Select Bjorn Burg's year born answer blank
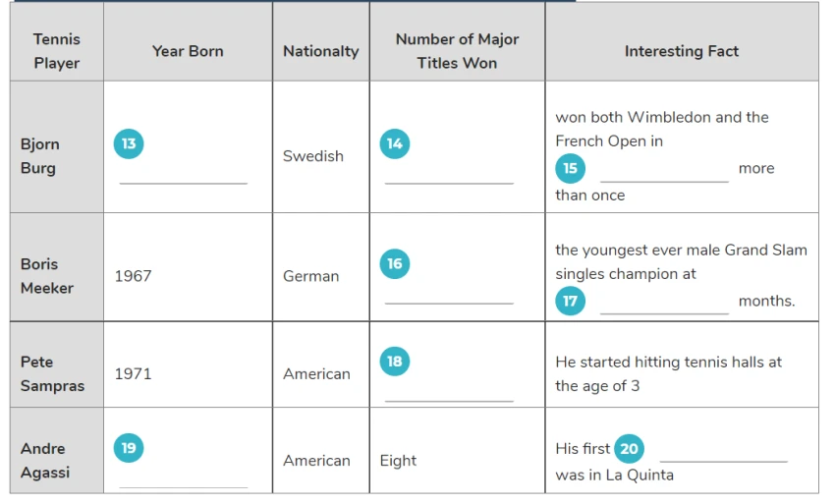The image size is (835, 504). coord(183,176)
